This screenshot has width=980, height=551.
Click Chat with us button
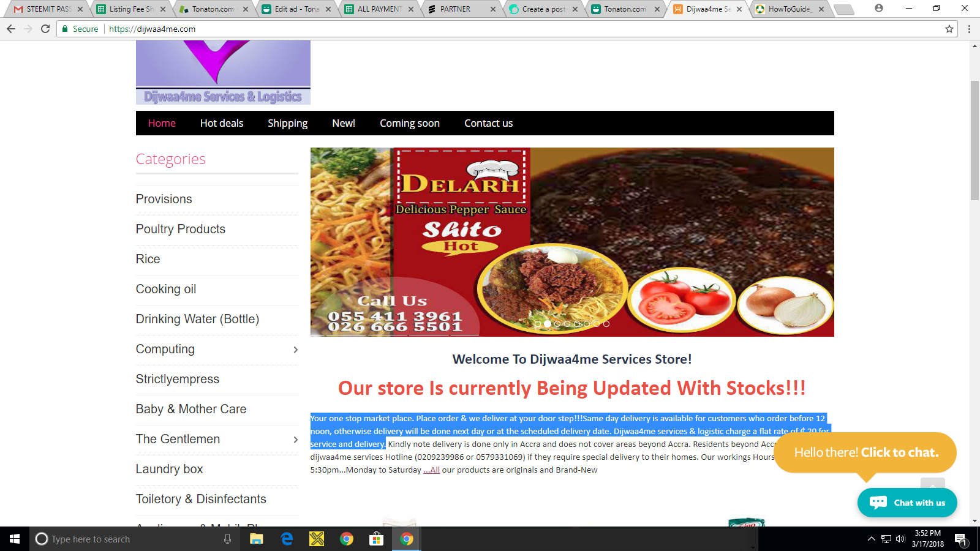pos(907,503)
